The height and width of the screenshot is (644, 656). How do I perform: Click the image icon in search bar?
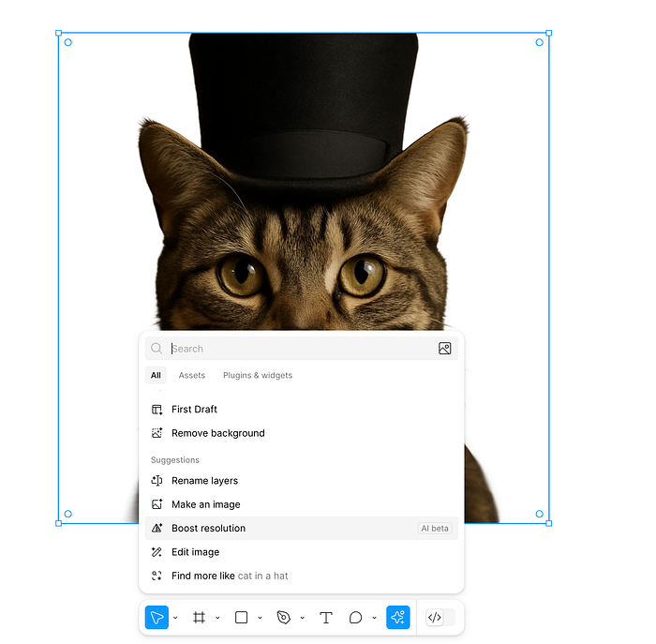(444, 349)
